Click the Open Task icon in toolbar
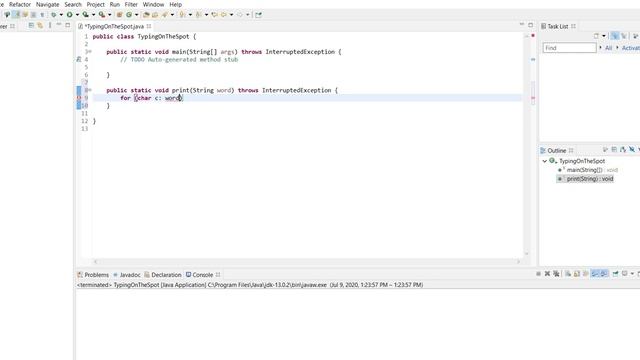Viewport: 640px width, 360px height. [x=155, y=15]
